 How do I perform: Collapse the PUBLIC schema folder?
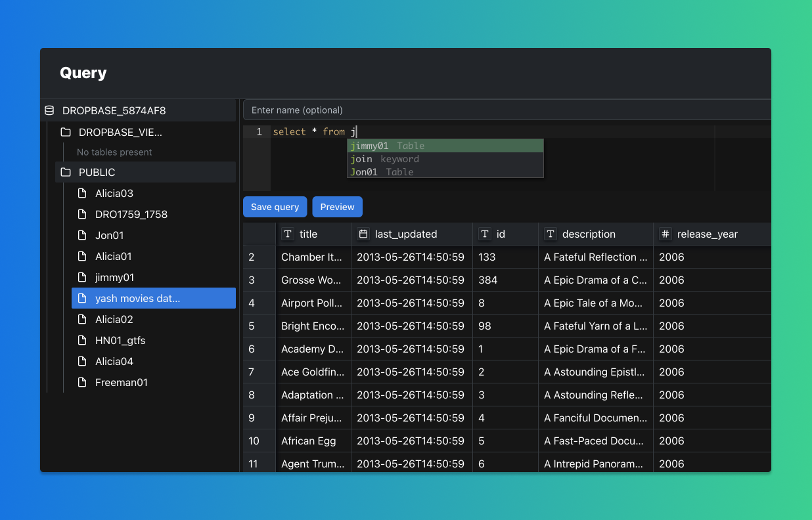pyautogui.click(x=97, y=172)
